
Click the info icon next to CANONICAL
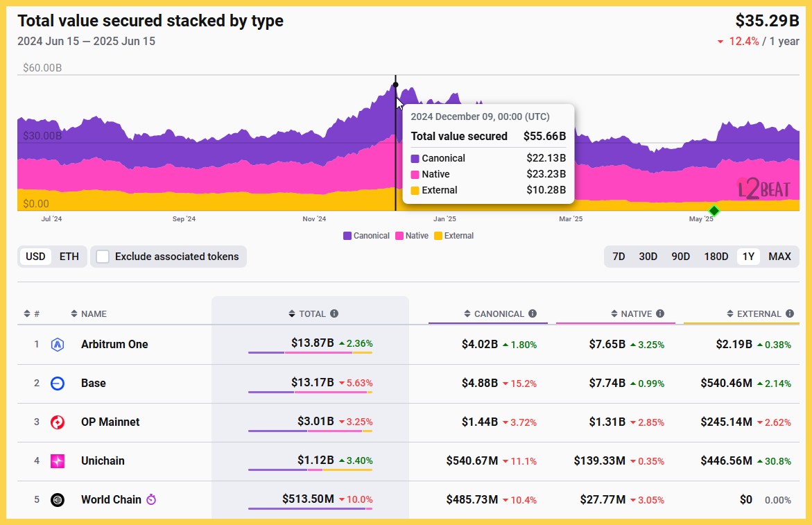tap(533, 313)
